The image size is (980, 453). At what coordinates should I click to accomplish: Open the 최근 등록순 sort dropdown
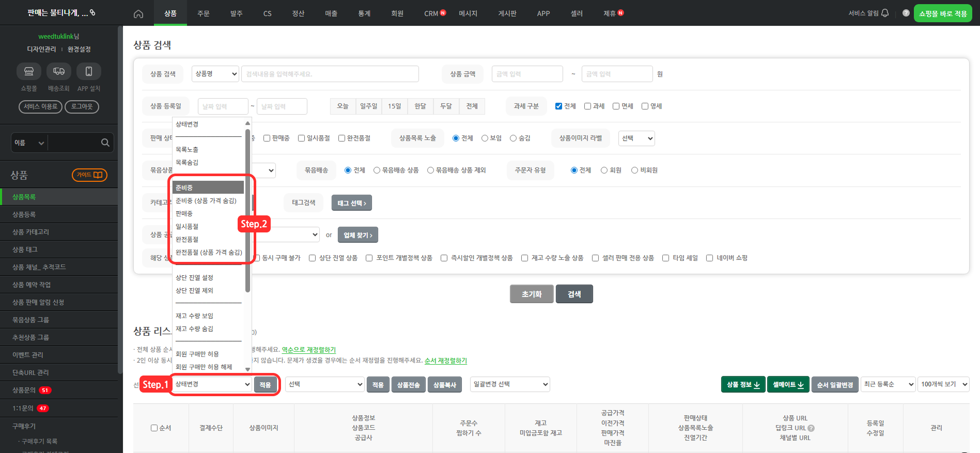tap(888, 384)
